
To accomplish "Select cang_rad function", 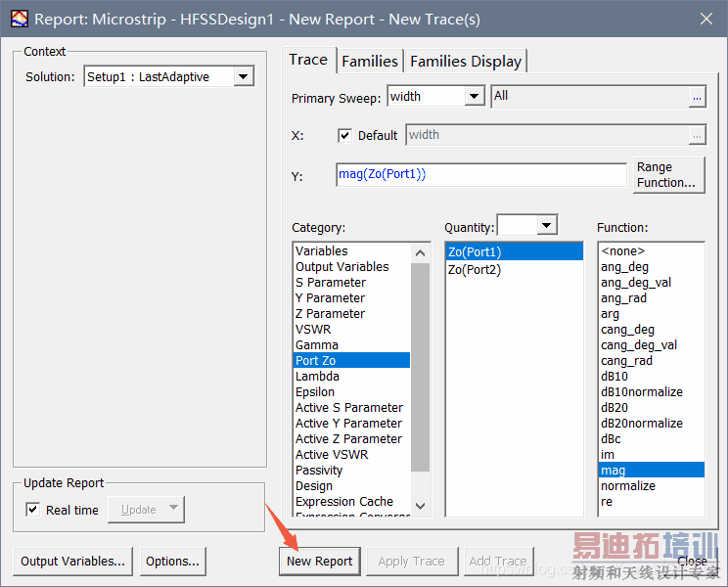I will [651, 361].
